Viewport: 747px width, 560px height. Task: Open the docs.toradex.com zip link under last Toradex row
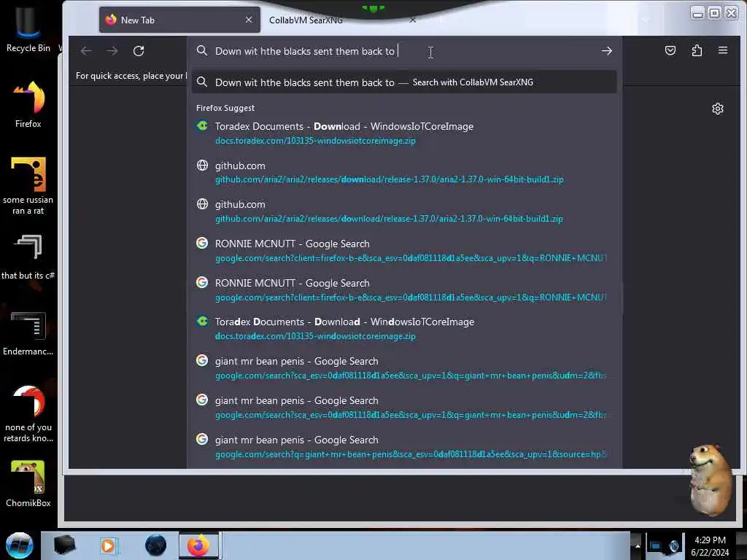[315, 336]
